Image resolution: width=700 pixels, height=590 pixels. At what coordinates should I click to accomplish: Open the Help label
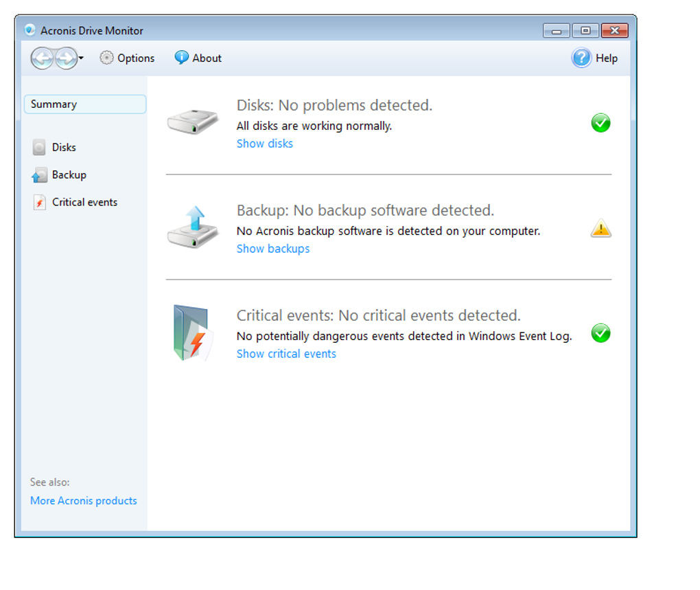tap(606, 58)
